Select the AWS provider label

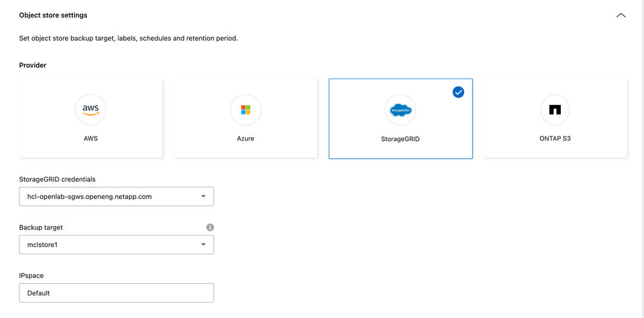point(90,138)
